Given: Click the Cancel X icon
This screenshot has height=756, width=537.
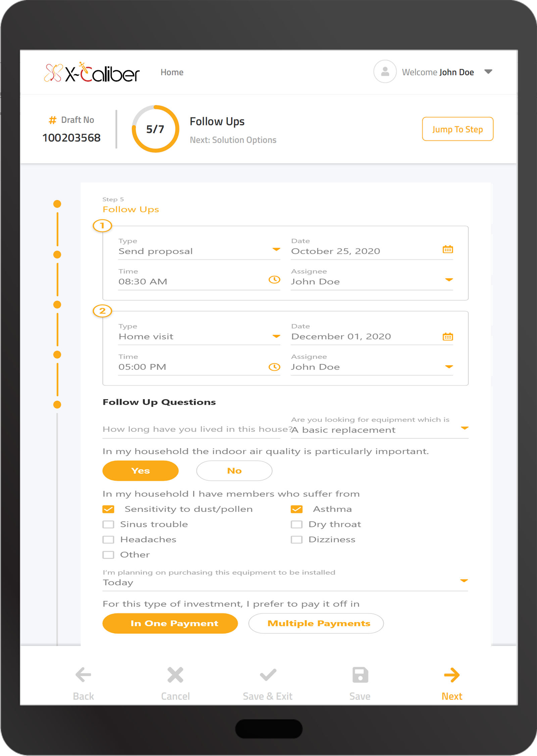Looking at the screenshot, I should (x=175, y=675).
